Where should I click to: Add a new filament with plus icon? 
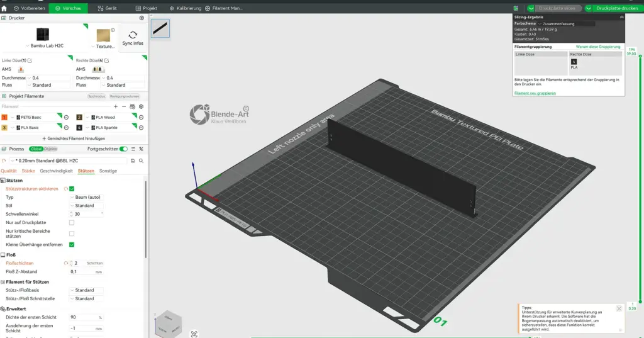pos(116,106)
